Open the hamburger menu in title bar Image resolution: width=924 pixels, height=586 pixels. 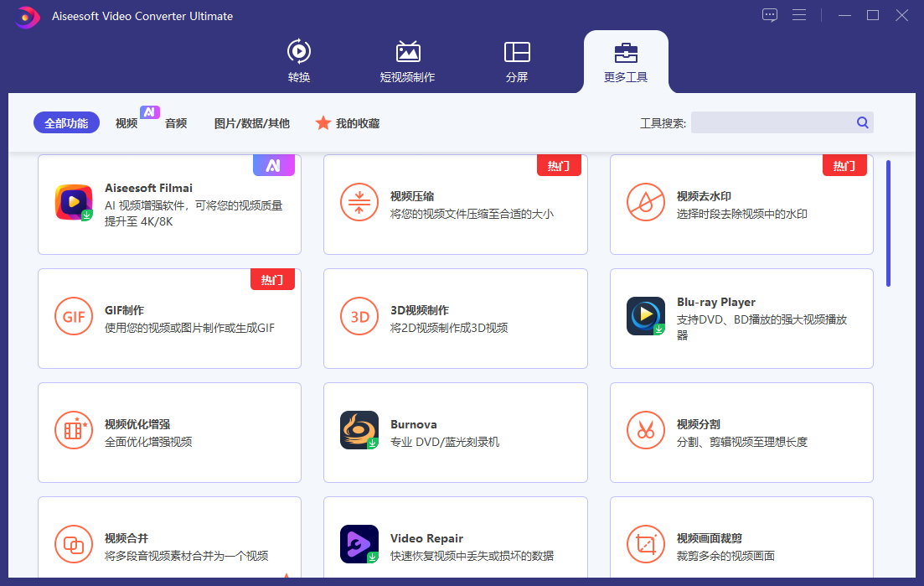(x=799, y=15)
